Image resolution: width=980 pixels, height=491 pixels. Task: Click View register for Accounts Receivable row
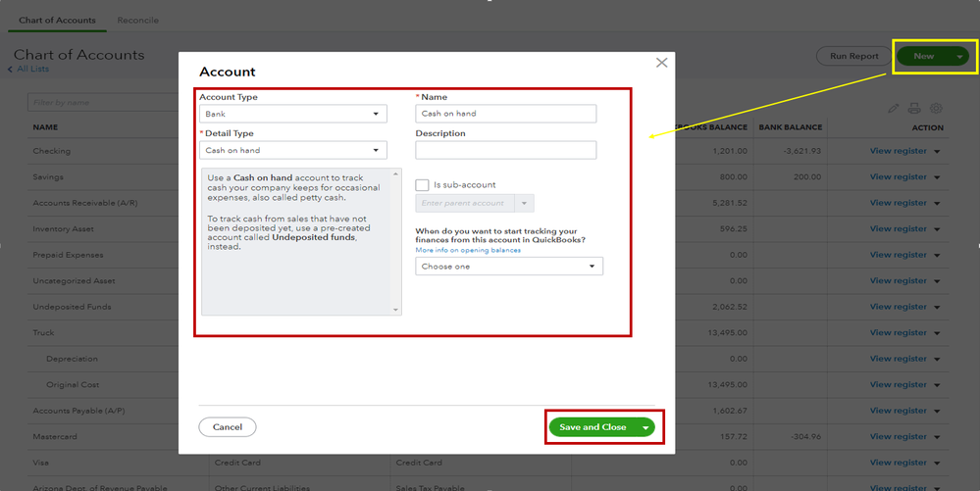pyautogui.click(x=899, y=203)
